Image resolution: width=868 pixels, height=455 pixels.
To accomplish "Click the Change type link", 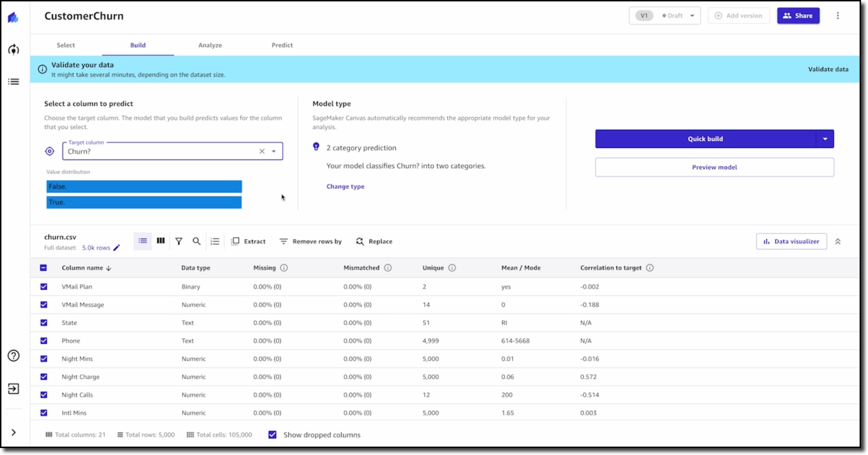I will click(345, 187).
